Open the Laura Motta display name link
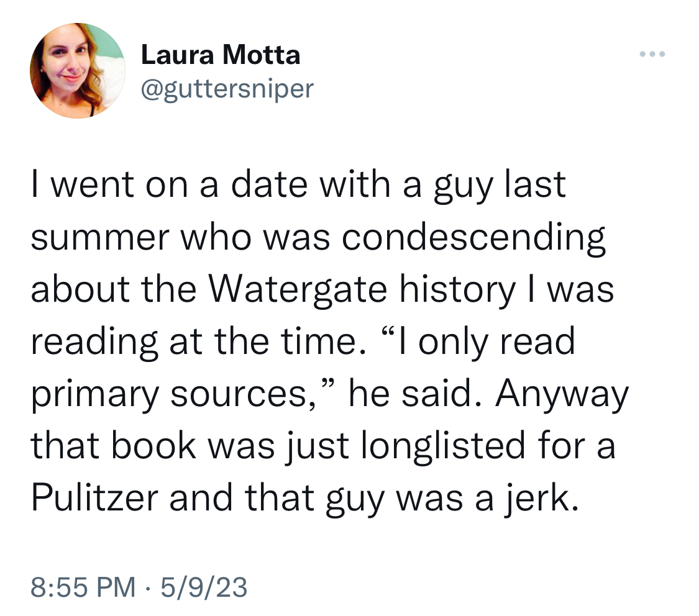Screen dimensions: 699x616 coord(221,55)
